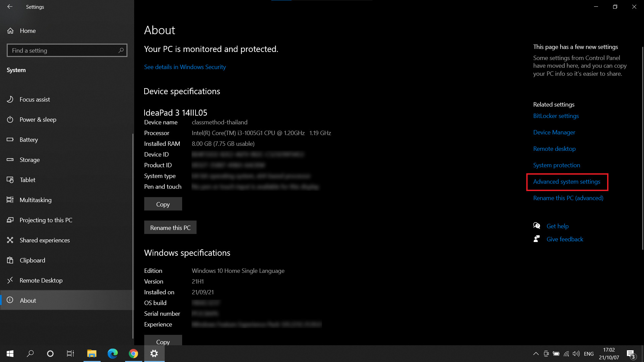Image resolution: width=644 pixels, height=362 pixels.
Task: Select the Multitasking icon
Action: pyautogui.click(x=10, y=200)
